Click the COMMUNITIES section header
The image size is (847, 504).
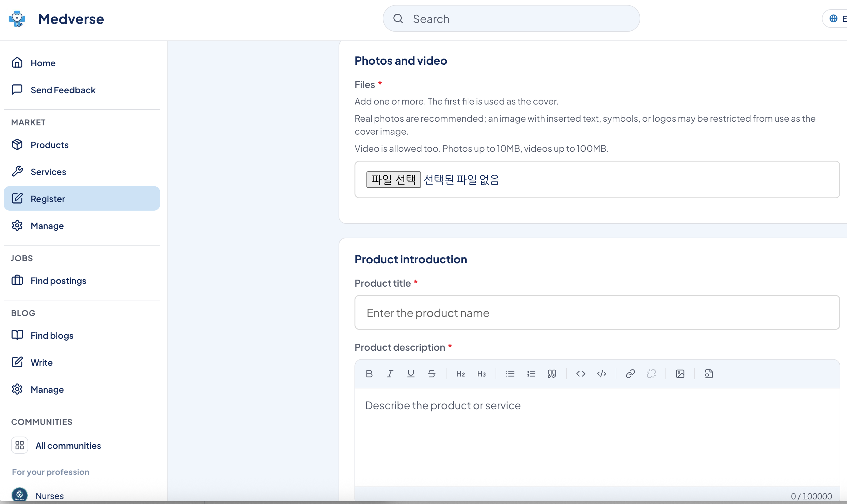point(42,422)
